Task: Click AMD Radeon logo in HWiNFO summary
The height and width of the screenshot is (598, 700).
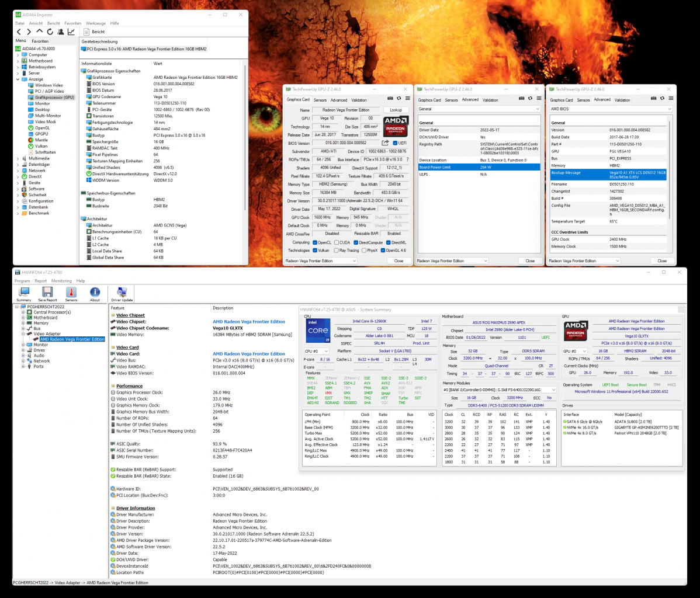Action: click(576, 331)
